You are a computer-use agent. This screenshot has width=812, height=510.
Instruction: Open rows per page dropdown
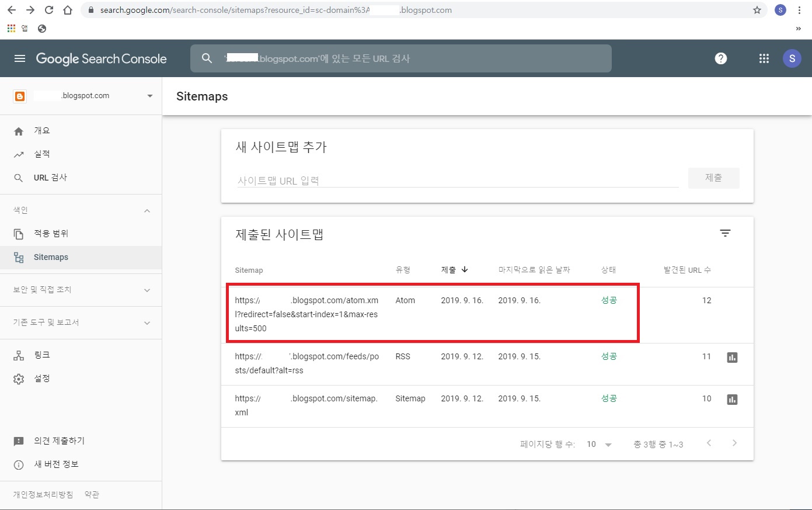(x=600, y=445)
